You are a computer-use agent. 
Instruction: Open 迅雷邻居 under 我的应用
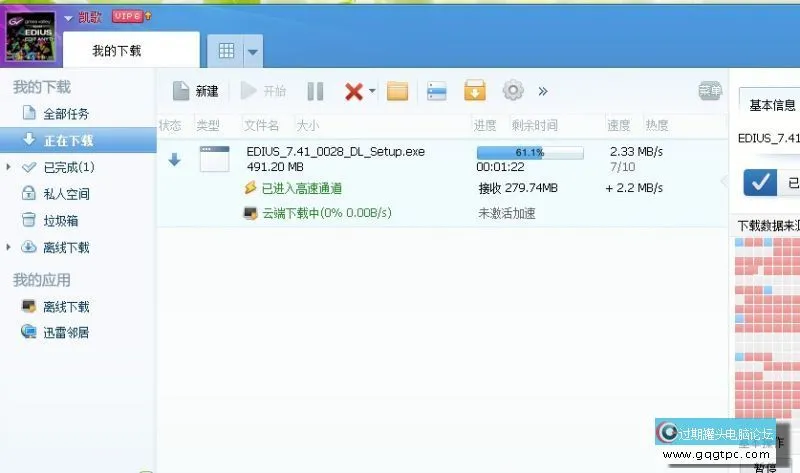click(x=66, y=333)
